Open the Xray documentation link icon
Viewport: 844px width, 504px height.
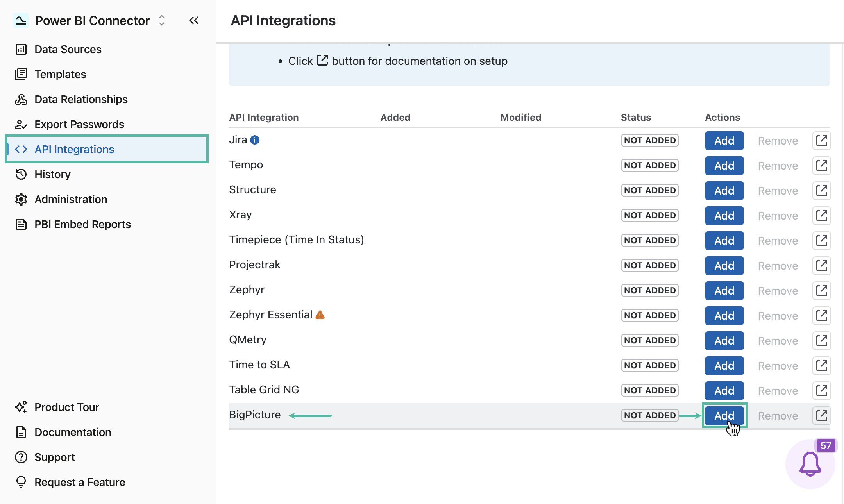click(821, 216)
